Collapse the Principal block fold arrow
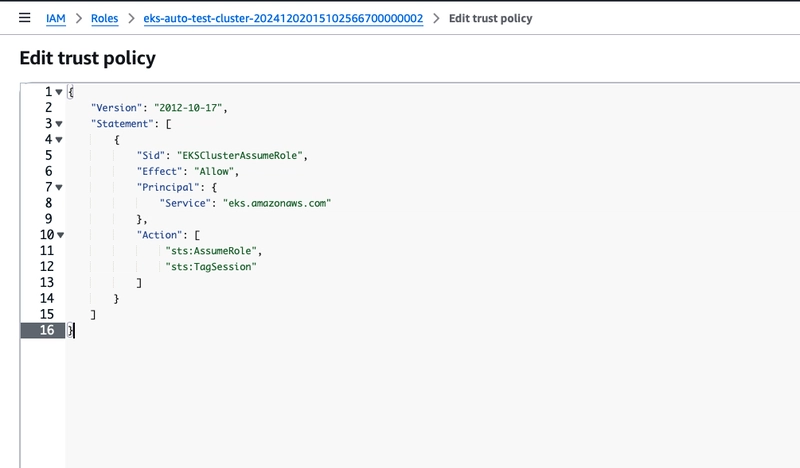 click(x=59, y=187)
